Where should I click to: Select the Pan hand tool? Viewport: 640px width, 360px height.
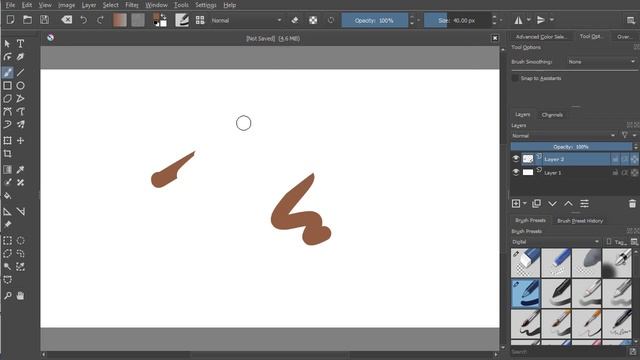tap(20, 296)
